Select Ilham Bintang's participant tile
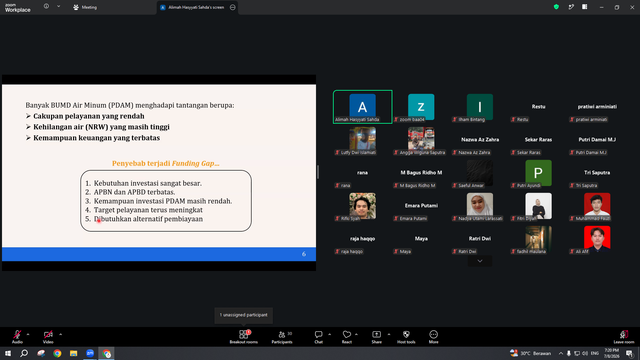640x360 pixels. tap(480, 107)
